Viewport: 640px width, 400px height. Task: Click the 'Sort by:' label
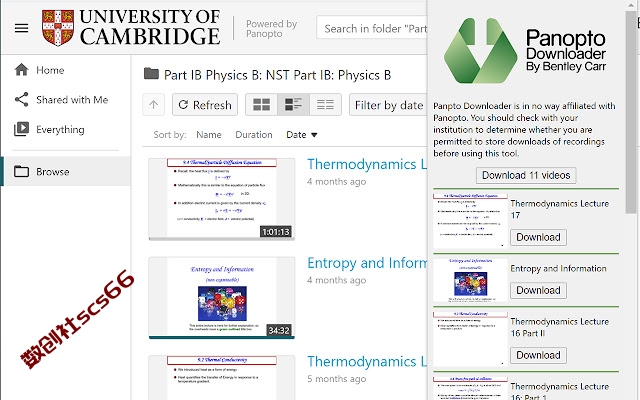170,135
